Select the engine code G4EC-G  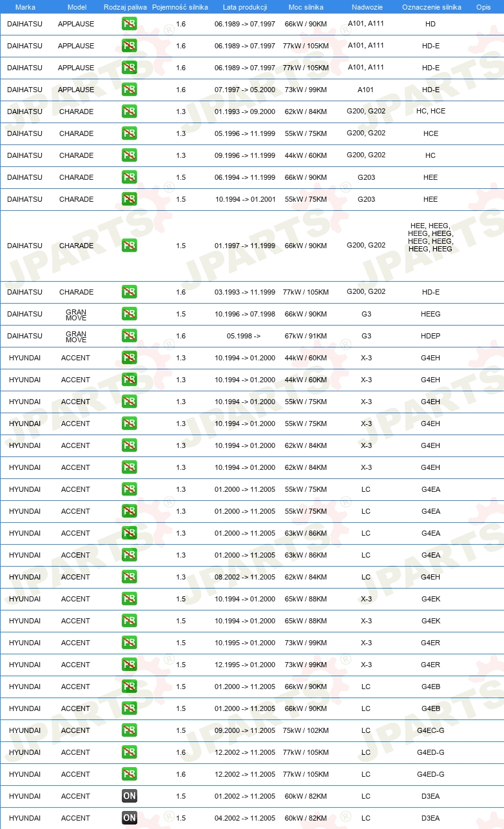pos(431,730)
